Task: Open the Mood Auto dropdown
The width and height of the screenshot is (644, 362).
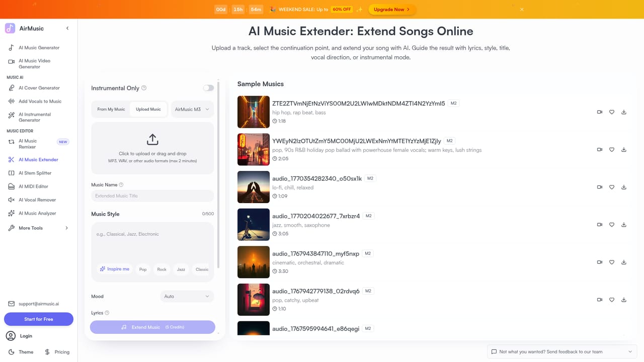Action: 187,296
